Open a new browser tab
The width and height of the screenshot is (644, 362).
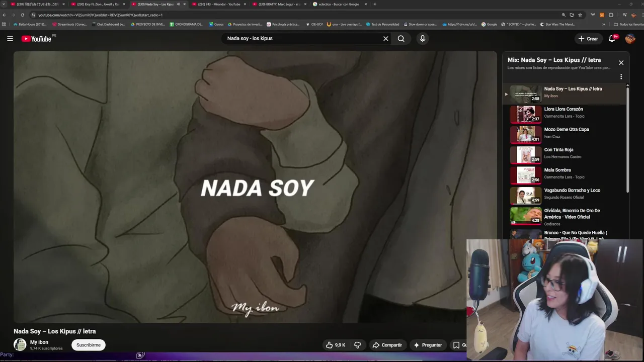(375, 4)
